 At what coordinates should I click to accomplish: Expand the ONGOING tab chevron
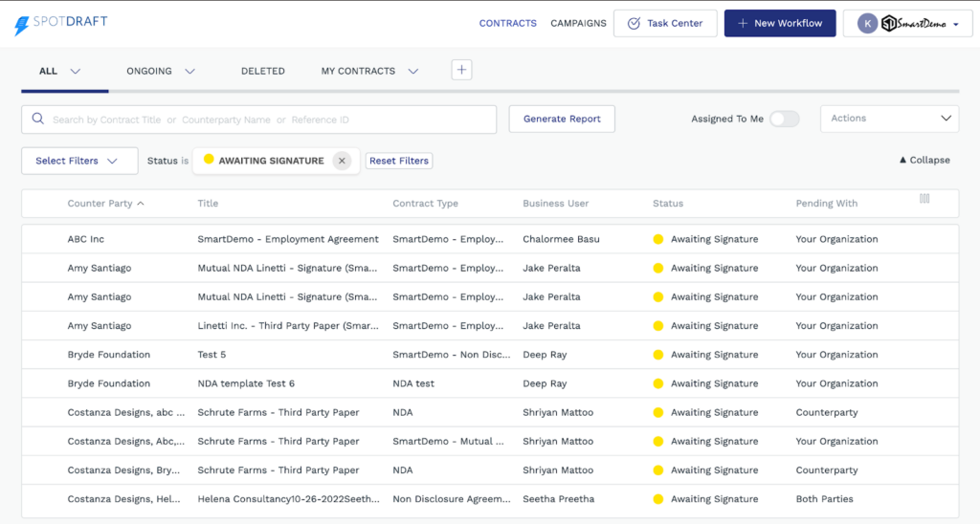pos(190,71)
